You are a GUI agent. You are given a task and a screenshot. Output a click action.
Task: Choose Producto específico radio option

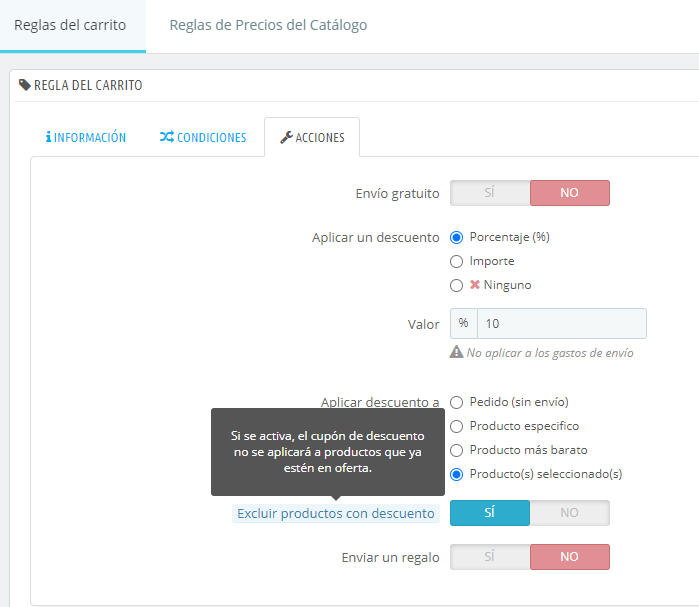click(x=456, y=426)
